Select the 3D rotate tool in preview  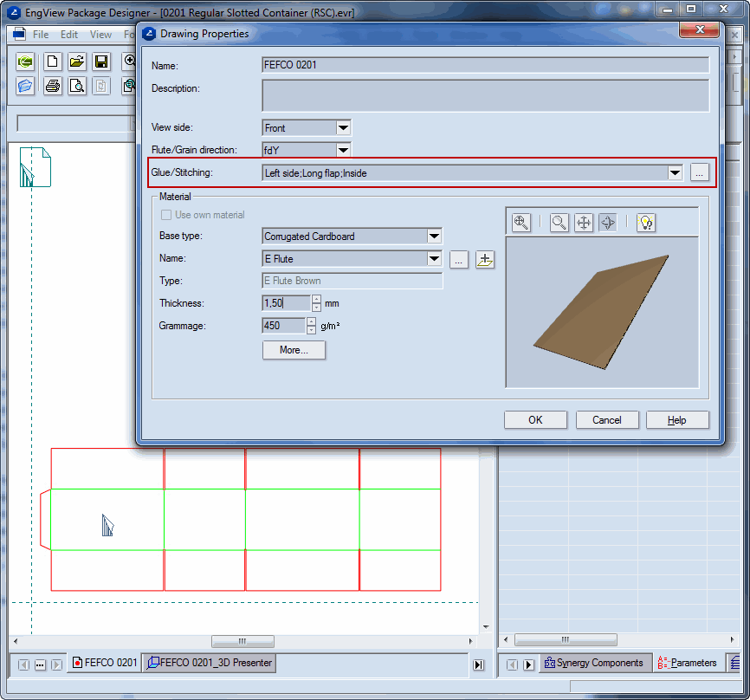click(607, 223)
